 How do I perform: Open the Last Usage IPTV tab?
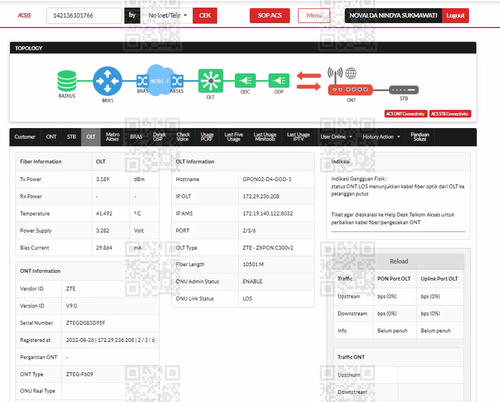click(x=298, y=137)
